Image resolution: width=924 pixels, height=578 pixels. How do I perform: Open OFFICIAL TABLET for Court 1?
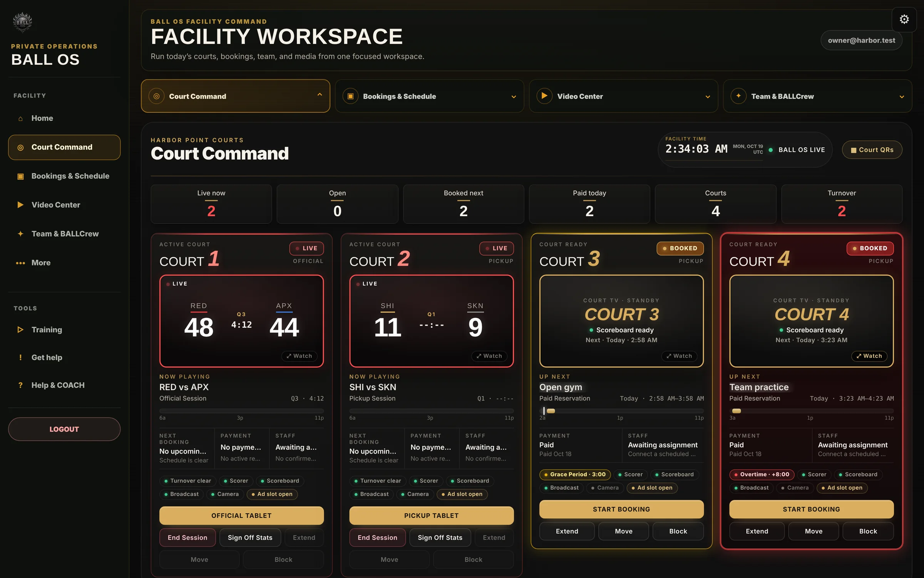241,516
